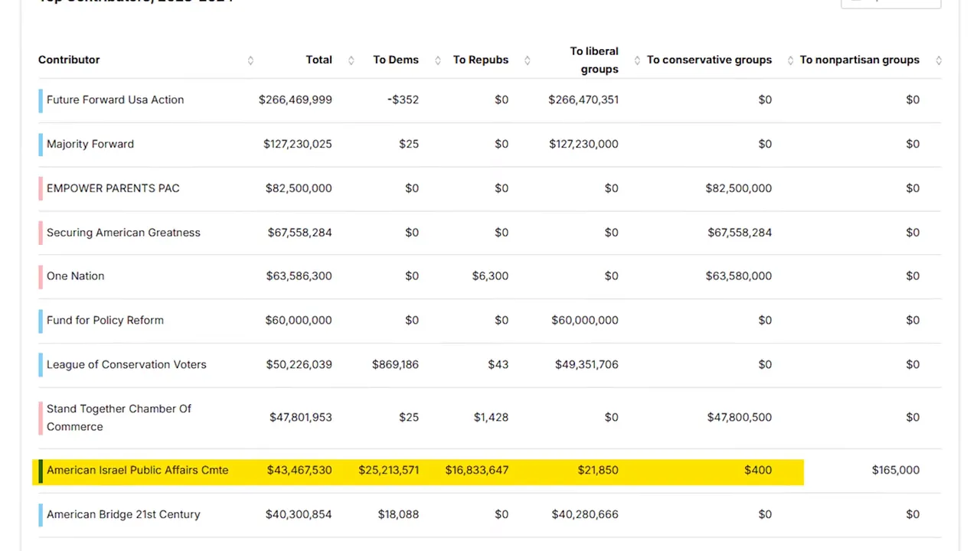
Task: Select EMPOWER PARENTS PAC contributor
Action: [x=113, y=188]
